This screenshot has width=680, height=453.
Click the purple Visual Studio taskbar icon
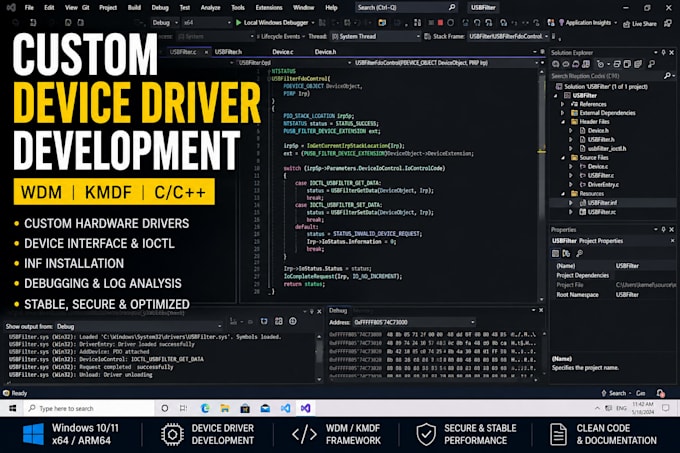(306, 408)
